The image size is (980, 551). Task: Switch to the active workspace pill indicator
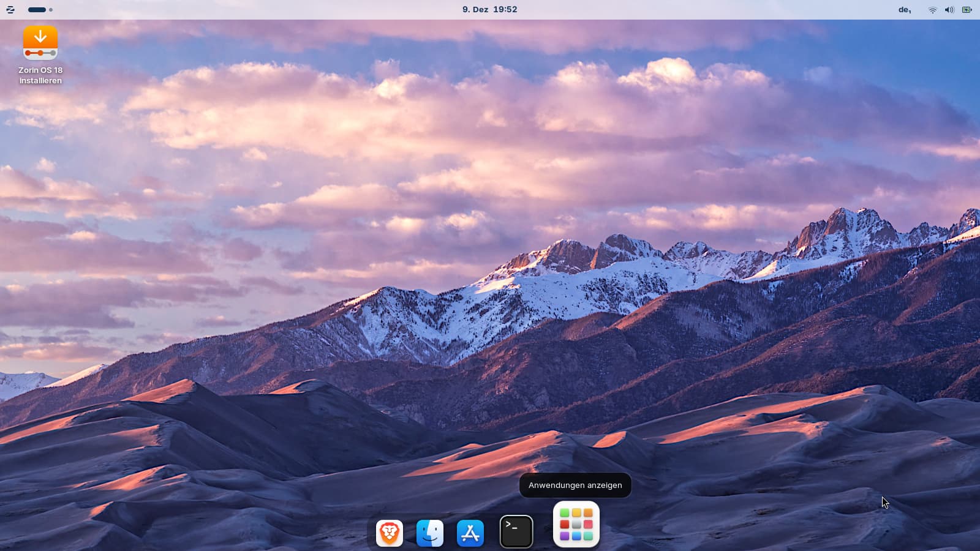37,10
